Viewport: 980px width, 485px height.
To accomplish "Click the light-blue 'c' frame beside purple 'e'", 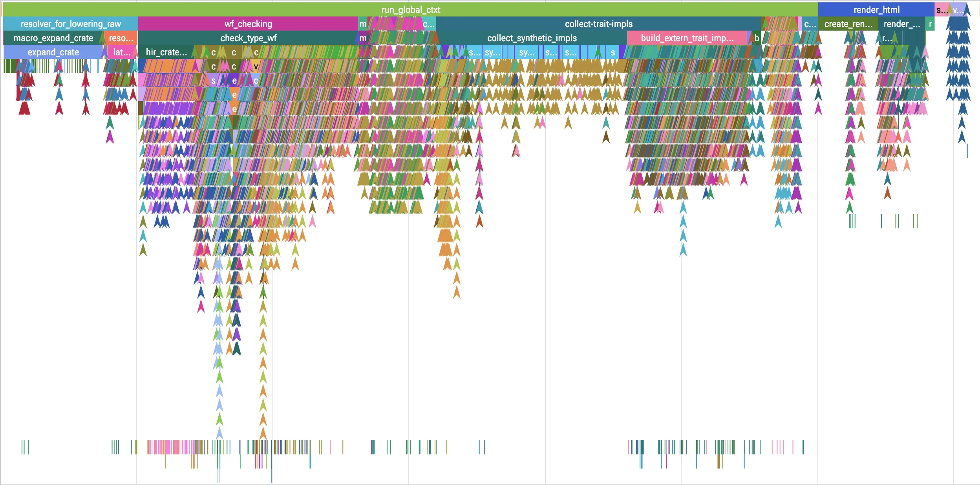I will [x=256, y=80].
